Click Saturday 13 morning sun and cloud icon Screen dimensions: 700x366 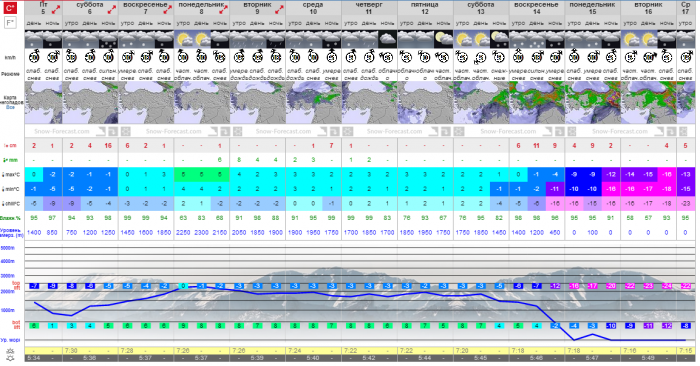click(462, 39)
